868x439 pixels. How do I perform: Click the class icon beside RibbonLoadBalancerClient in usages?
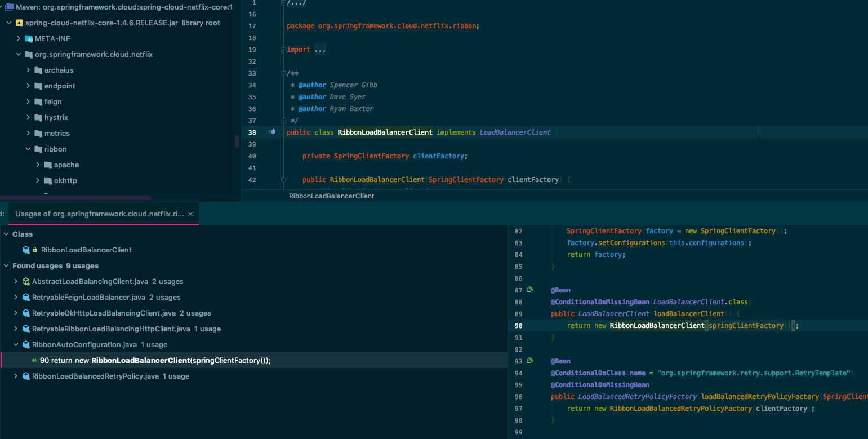pyautogui.click(x=26, y=250)
